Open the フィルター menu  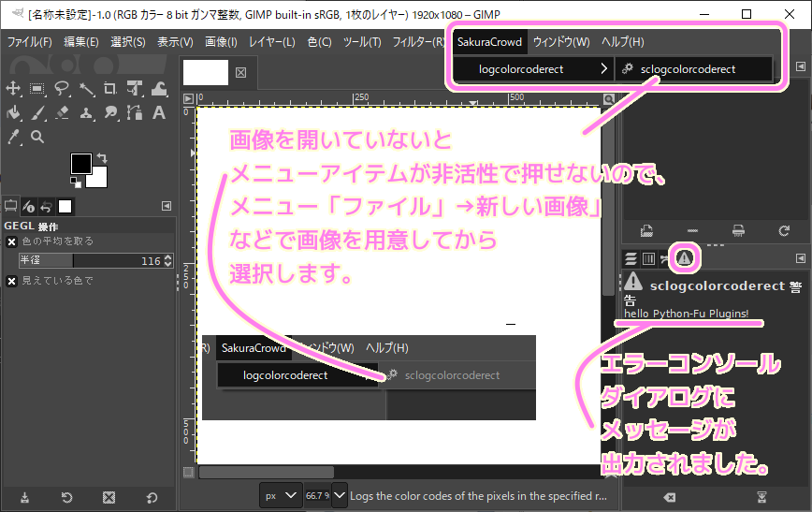click(x=418, y=42)
